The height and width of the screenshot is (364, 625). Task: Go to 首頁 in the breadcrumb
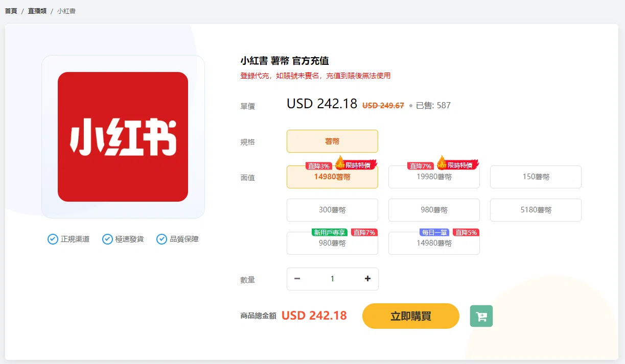(11, 11)
